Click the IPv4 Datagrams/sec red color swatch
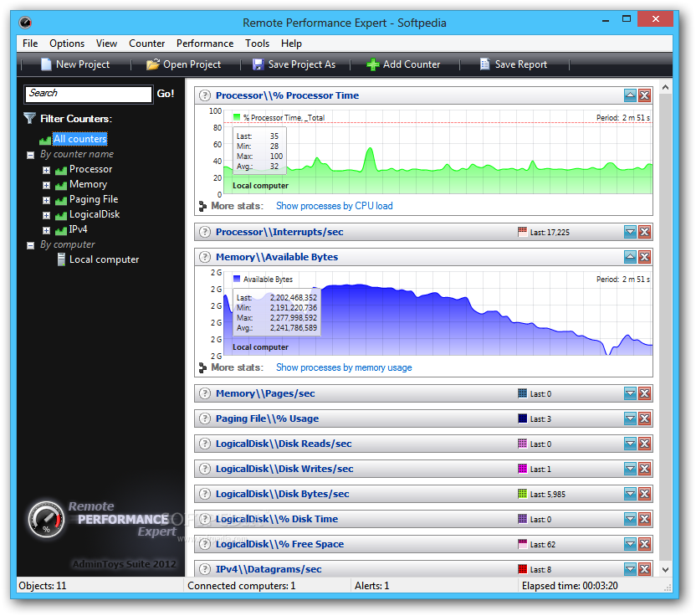Image resolution: width=696 pixels, height=616 pixels. 523,569
